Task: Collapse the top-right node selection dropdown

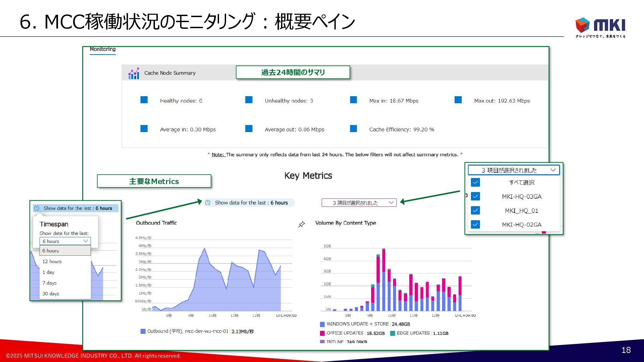Action: coord(553,170)
